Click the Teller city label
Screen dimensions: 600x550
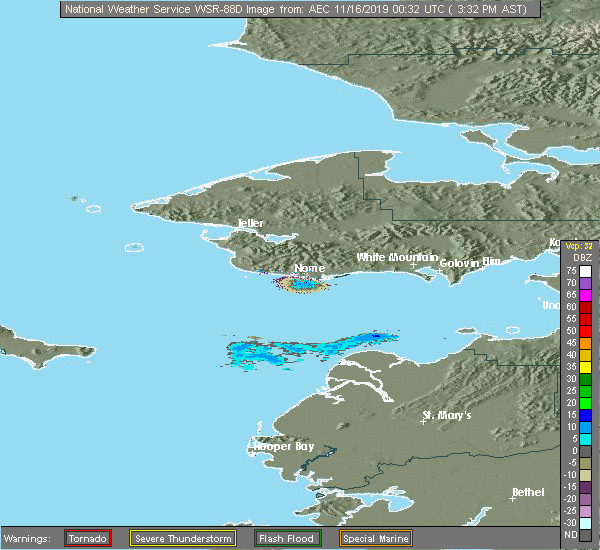pyautogui.click(x=251, y=223)
